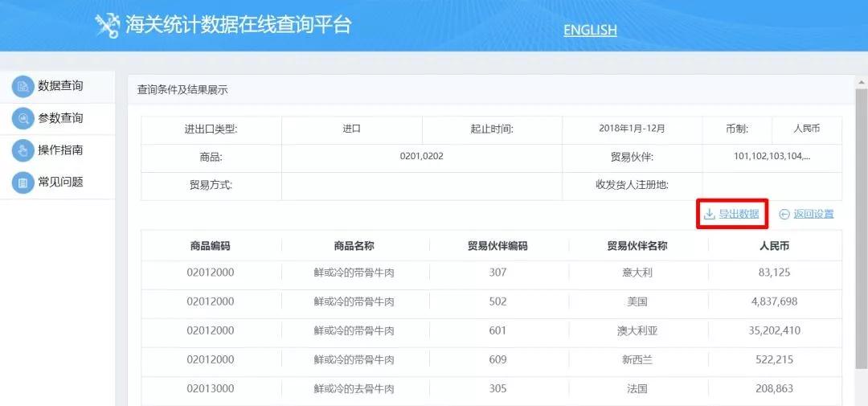Click the 查询条件及结果展示 panel title
The width and height of the screenshot is (868, 406).
(182, 90)
